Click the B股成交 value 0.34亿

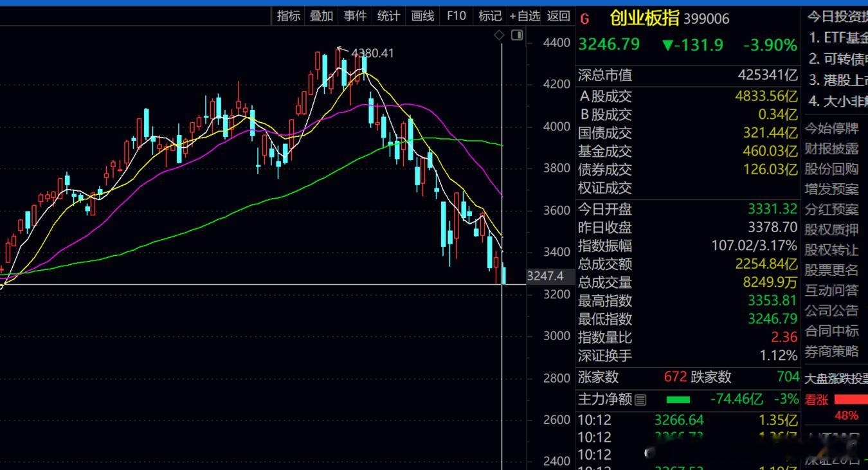778,115
